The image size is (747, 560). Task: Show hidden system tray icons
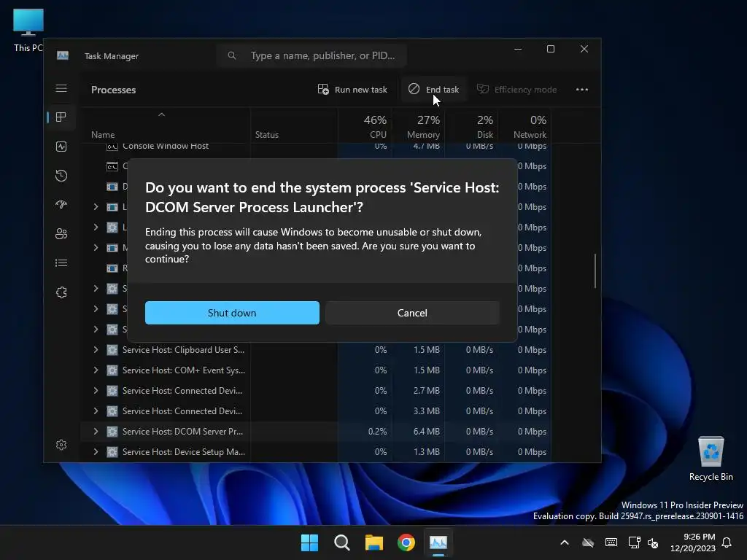pos(565,542)
